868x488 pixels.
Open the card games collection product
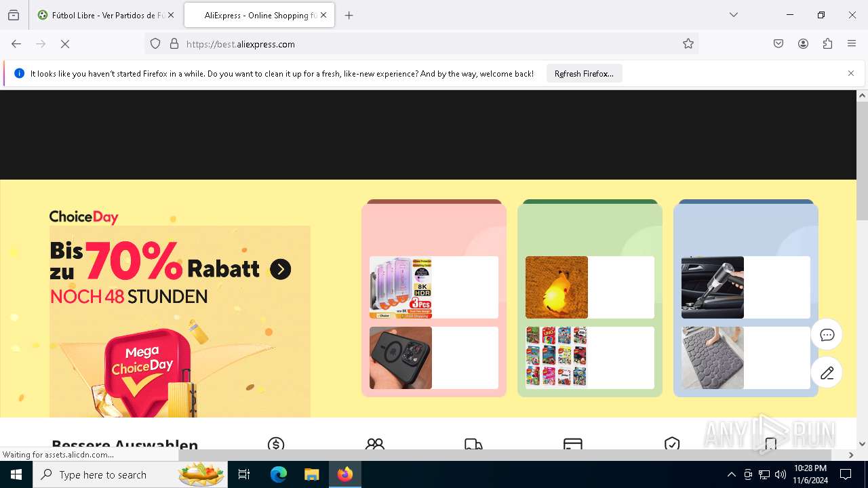coord(557,358)
